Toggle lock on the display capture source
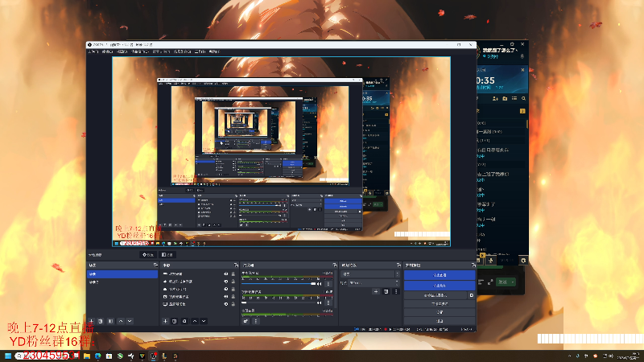 coord(233,304)
